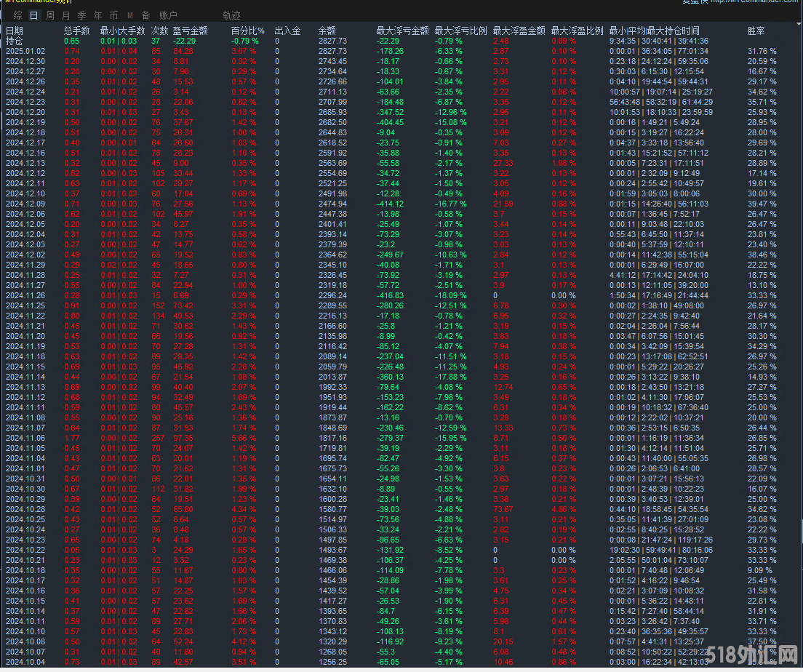Click total lots value 1.77
Image resolution: width=803 pixels, height=672 pixels.
(72, 438)
